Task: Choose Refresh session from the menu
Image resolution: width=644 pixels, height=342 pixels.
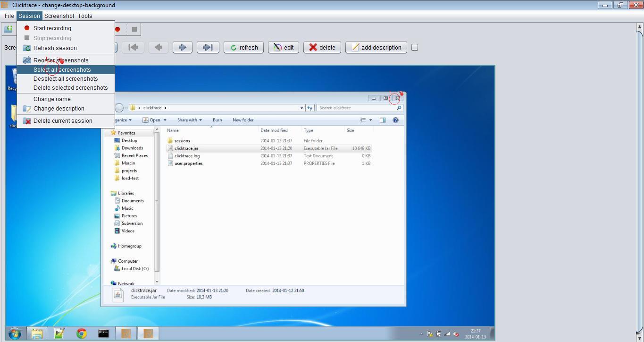Action: pos(66,48)
